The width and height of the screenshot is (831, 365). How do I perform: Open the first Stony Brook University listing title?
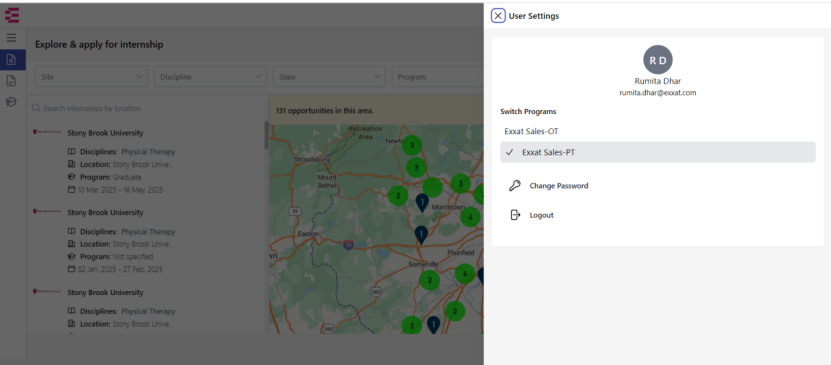click(105, 133)
